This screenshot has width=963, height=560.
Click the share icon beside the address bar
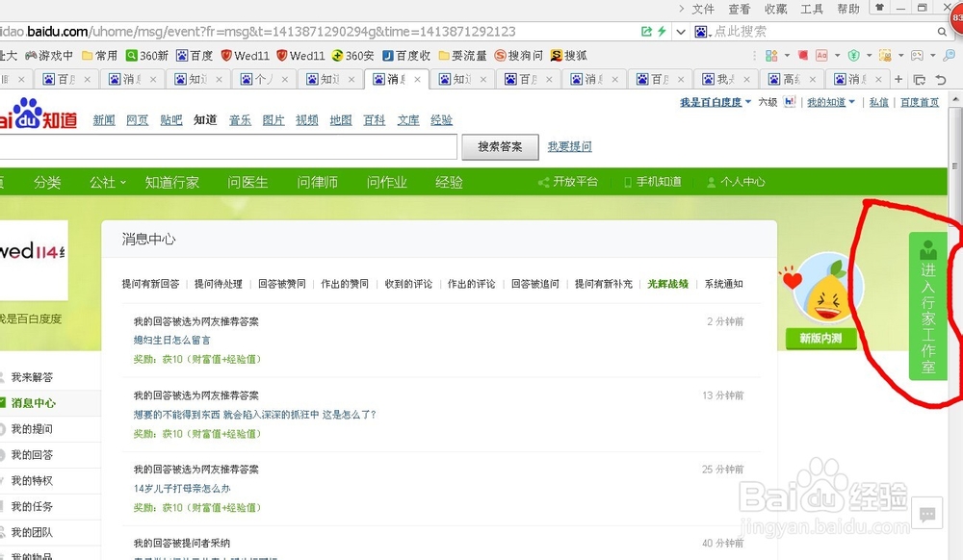point(646,30)
